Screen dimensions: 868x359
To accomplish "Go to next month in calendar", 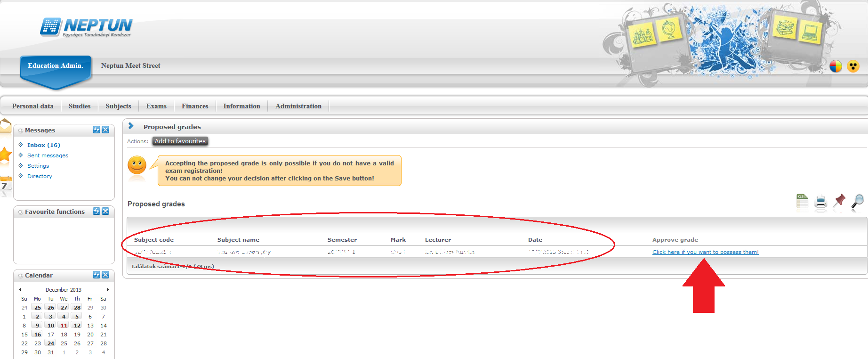I will (x=108, y=290).
